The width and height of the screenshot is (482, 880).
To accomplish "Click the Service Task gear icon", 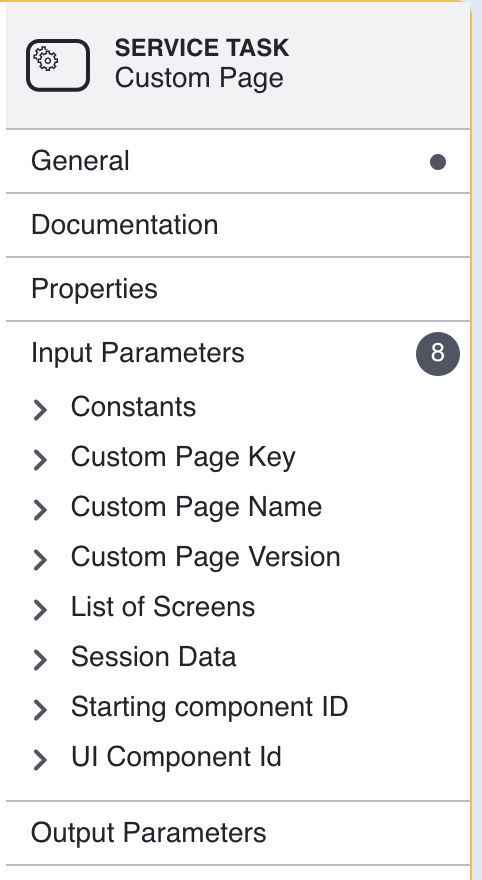I will click(58, 65).
